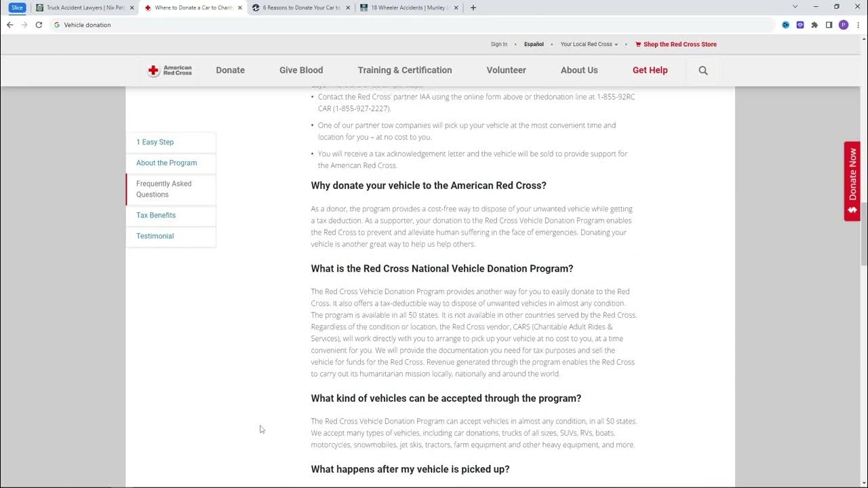The width and height of the screenshot is (868, 488).
Task: Open Training & Certification menu
Action: (405, 70)
